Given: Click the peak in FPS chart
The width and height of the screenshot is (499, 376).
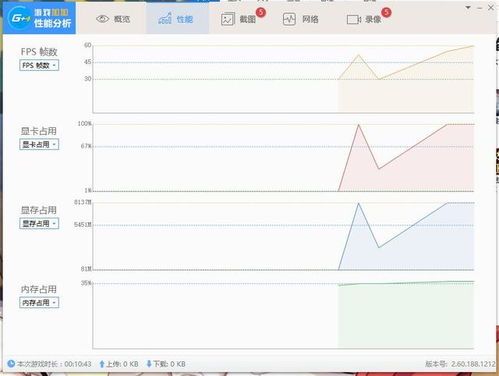Looking at the screenshot, I should [359, 55].
